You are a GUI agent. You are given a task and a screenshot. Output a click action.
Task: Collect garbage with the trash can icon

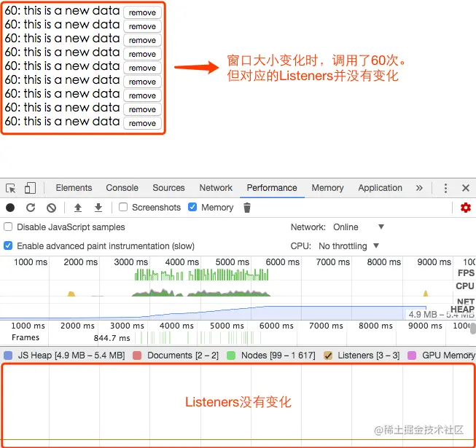247,208
